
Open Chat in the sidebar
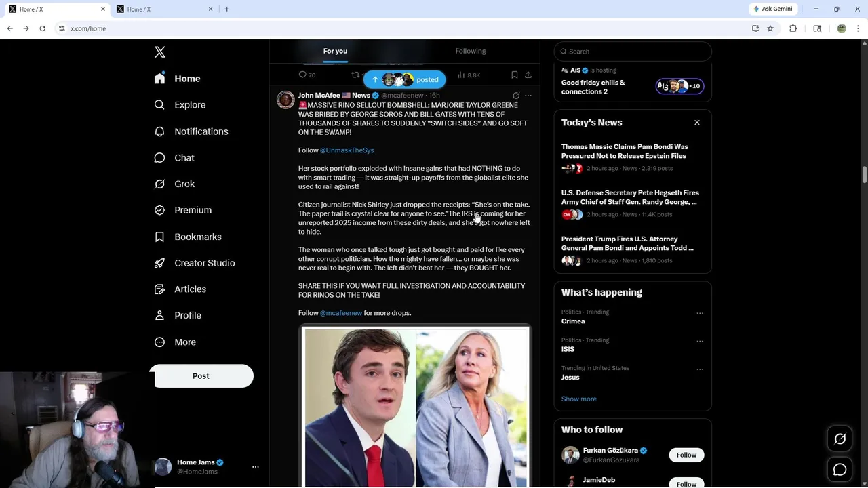174,158
